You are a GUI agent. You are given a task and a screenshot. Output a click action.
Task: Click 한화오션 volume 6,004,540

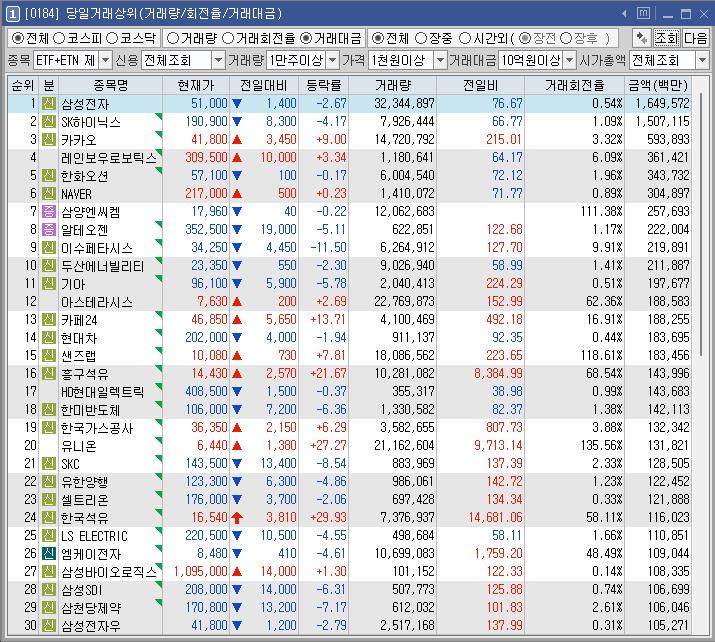[x=407, y=176]
